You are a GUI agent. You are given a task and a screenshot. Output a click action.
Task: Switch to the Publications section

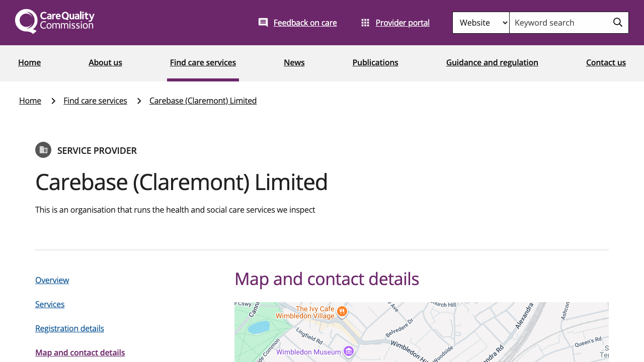375,62
